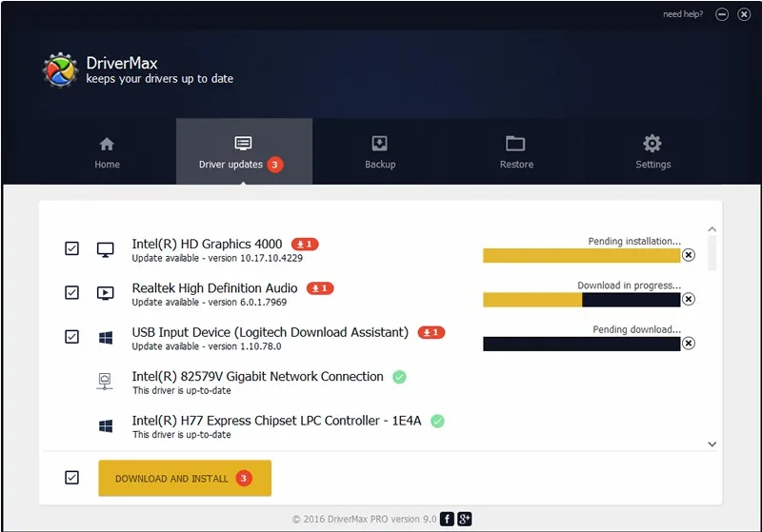Click green up-to-date checkmark for Gigabit Network

[399, 377]
